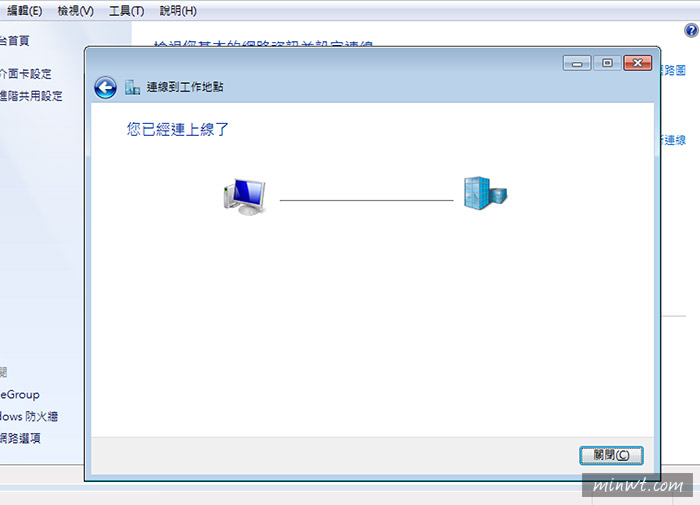Open the 網路選項 sidebar link

[x=20, y=438]
